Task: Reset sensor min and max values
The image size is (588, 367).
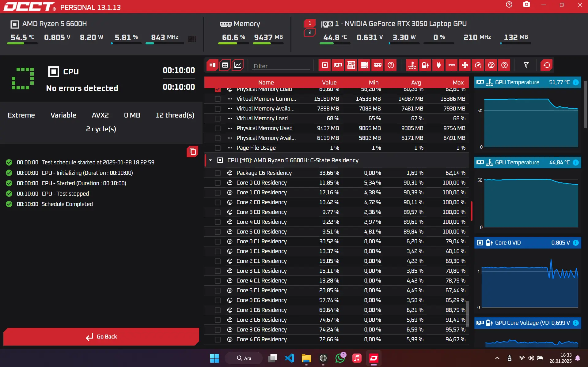Action: click(547, 65)
